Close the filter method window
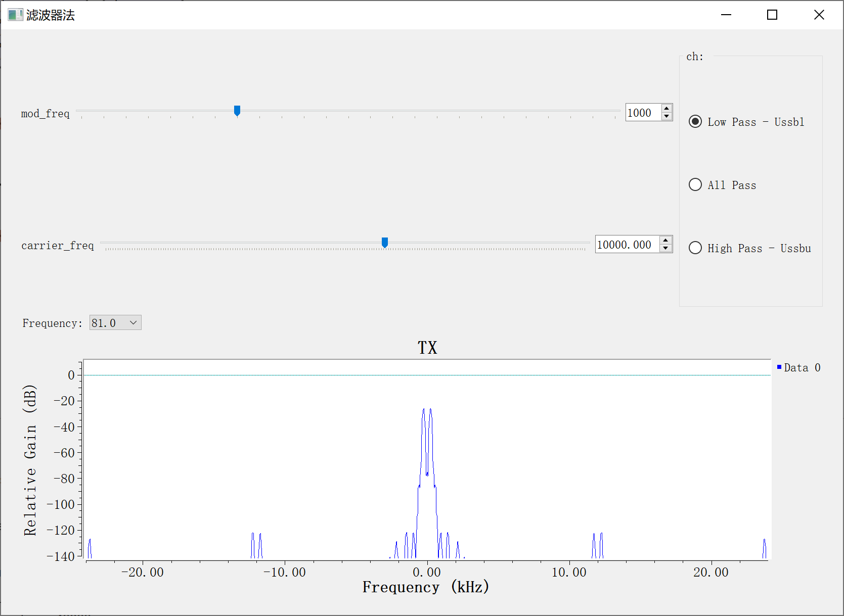The image size is (844, 616). point(819,15)
